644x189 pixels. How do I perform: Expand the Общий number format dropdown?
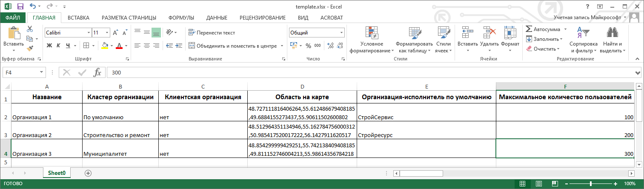point(342,33)
